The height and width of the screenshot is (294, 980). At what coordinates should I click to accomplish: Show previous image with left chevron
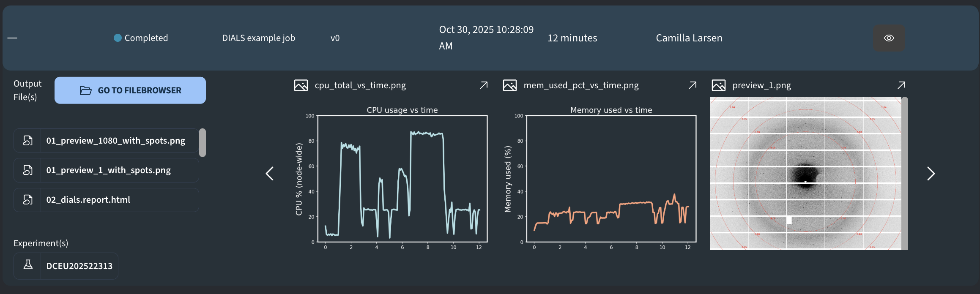(270, 173)
